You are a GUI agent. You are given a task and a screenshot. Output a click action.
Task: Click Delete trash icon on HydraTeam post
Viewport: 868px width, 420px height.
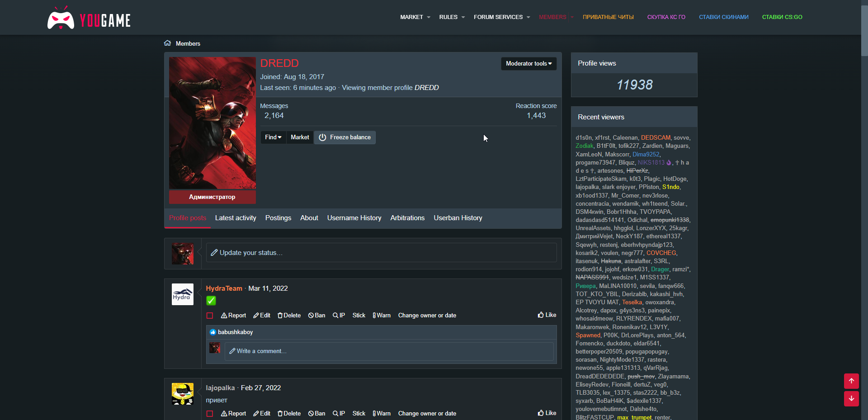(280, 316)
